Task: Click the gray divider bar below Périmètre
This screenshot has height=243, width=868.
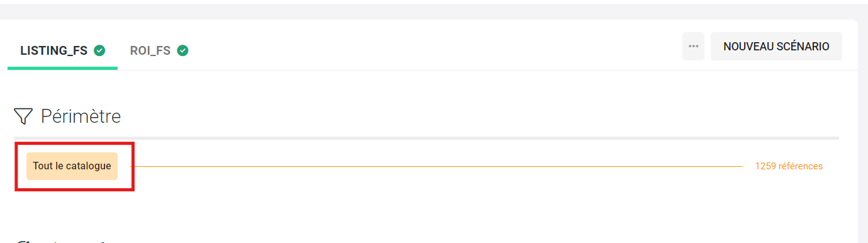Action: point(426,138)
